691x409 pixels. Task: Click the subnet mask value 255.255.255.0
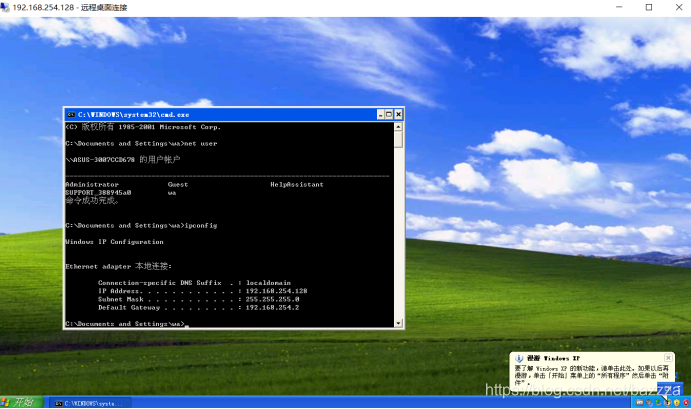pyautogui.click(x=272, y=299)
